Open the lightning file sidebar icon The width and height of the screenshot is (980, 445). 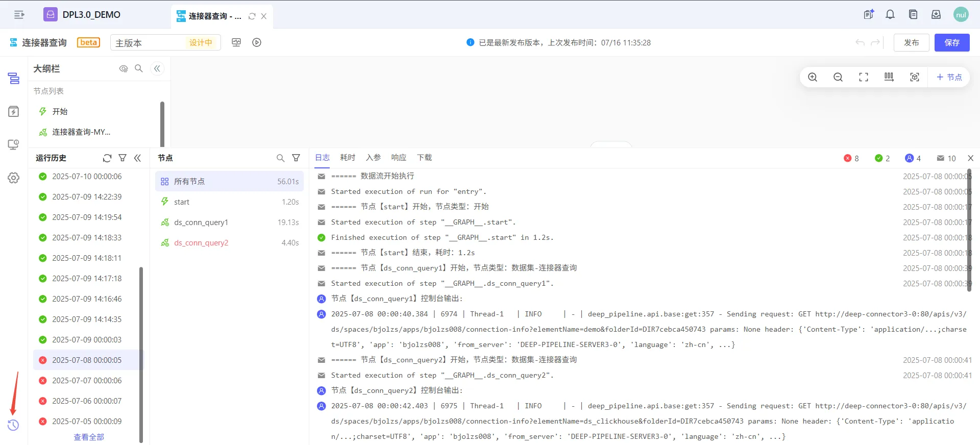pyautogui.click(x=14, y=111)
